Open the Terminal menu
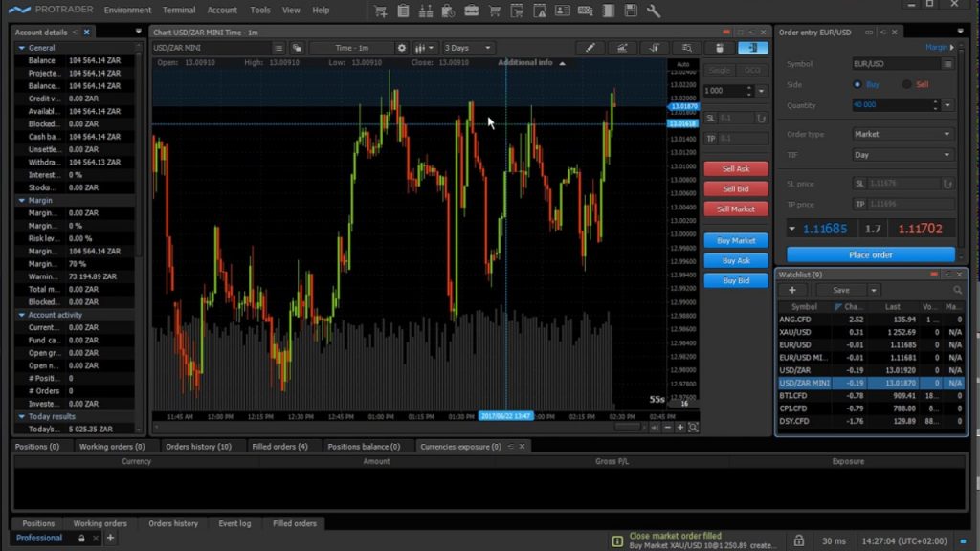Viewport: 980px width, 551px height. [179, 10]
